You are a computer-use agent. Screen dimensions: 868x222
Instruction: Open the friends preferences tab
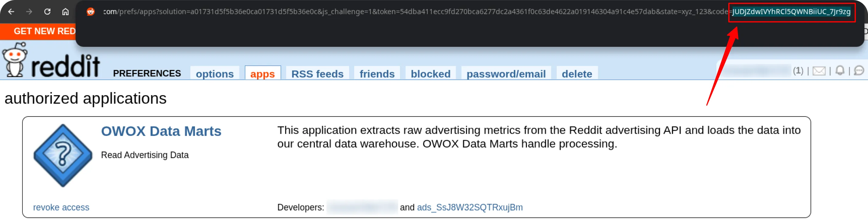tap(377, 74)
